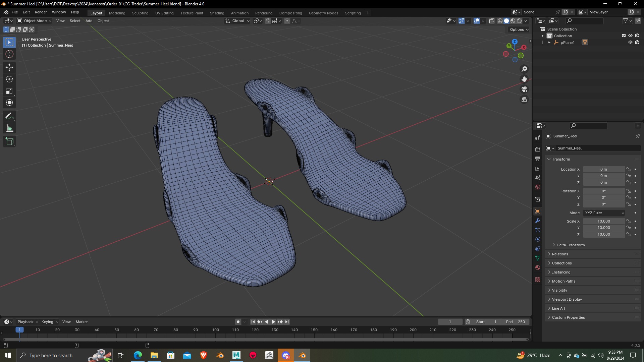The image size is (644, 362).
Task: Open the Object Data properties tab
Action: point(538,258)
